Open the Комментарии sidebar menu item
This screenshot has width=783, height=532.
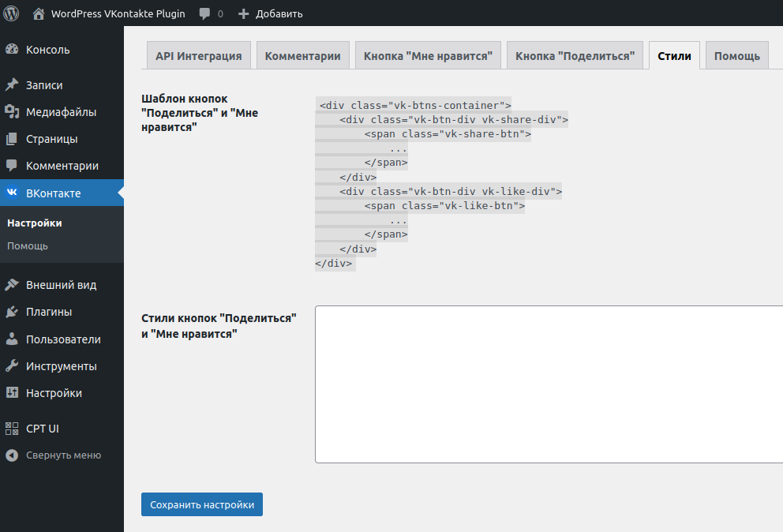[62, 165]
